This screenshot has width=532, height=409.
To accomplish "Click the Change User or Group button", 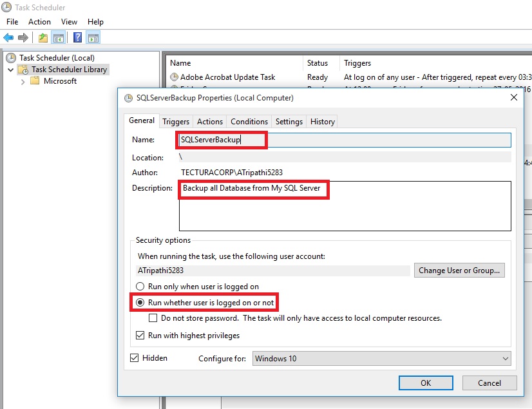I will tap(459, 271).
